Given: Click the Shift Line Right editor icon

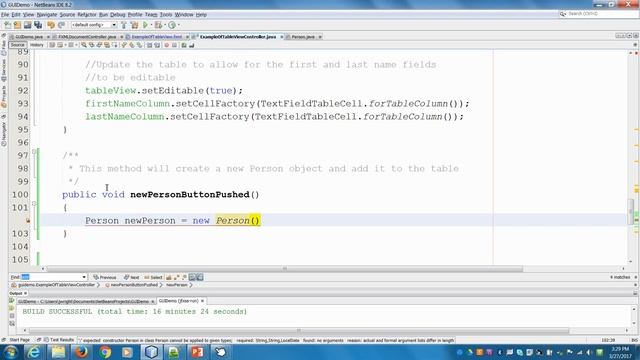Looking at the screenshot, I should (157, 45).
